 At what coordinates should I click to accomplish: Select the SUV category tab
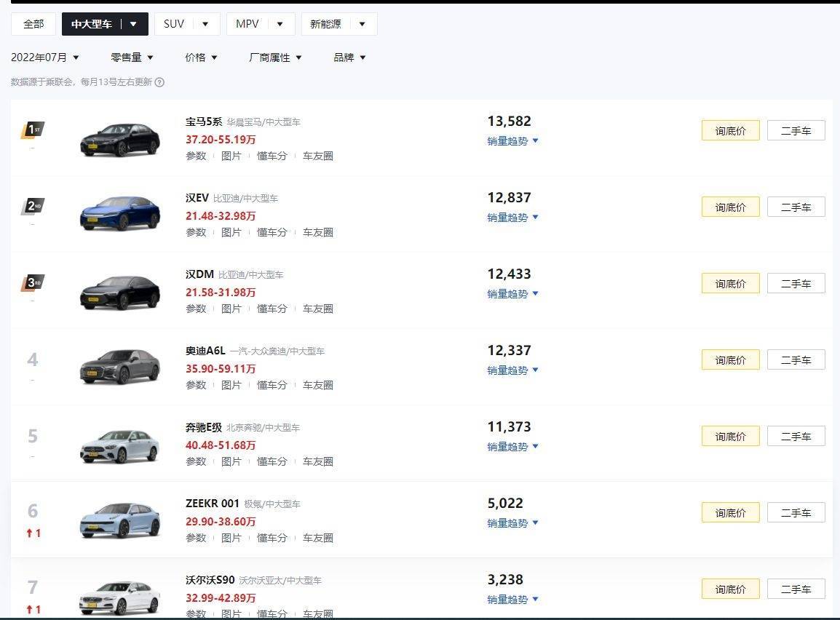pyautogui.click(x=174, y=24)
